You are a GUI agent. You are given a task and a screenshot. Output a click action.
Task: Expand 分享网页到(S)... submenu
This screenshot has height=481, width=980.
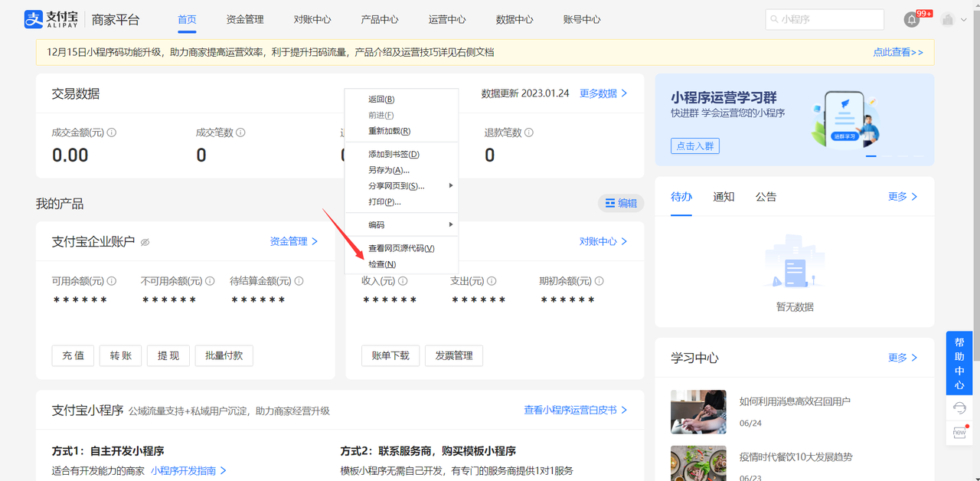click(401, 185)
